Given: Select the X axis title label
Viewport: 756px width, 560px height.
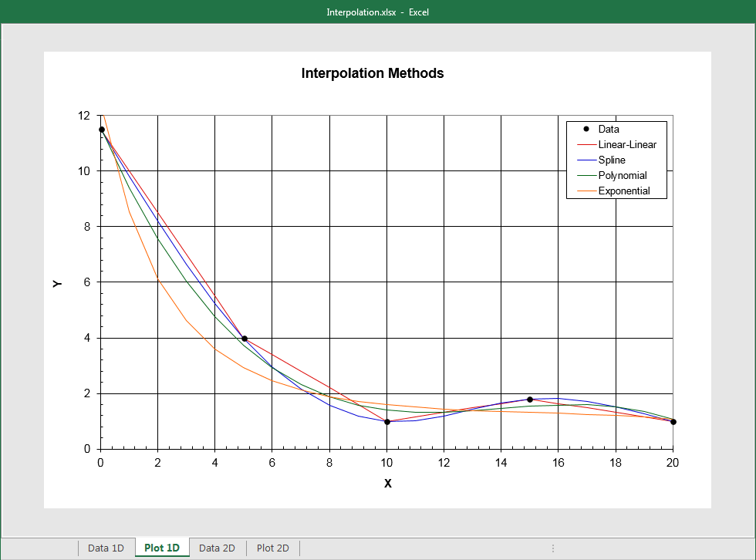Looking at the screenshot, I should point(387,483).
